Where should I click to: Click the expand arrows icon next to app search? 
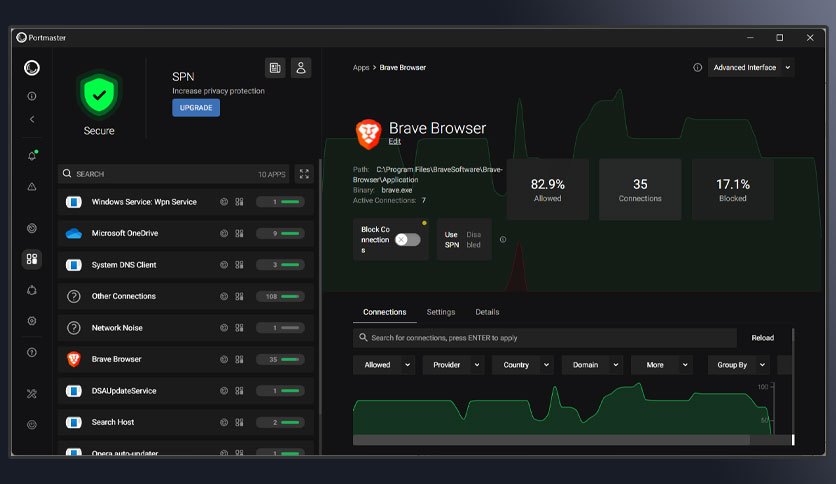(304, 174)
